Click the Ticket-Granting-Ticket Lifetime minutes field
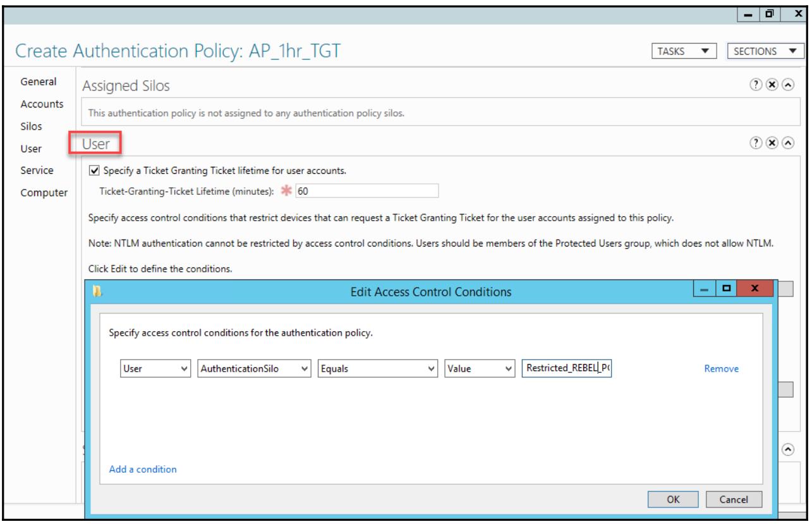 pyautogui.click(x=366, y=191)
